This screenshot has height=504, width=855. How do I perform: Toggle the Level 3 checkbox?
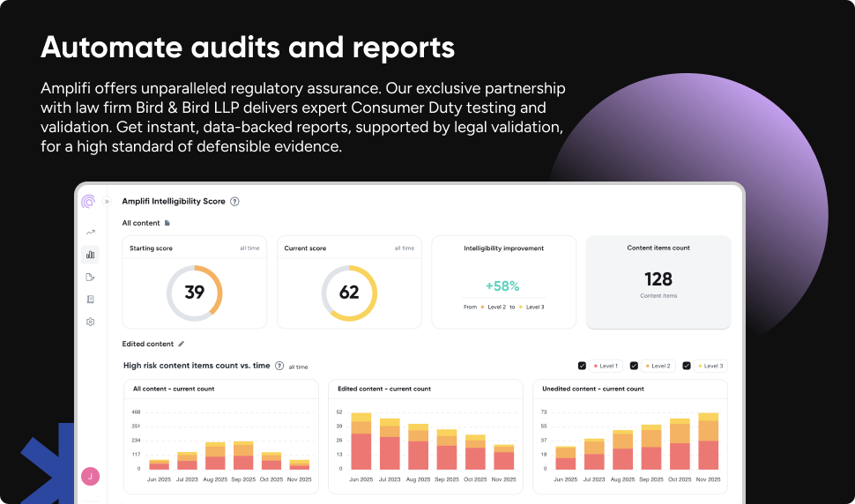tap(687, 366)
